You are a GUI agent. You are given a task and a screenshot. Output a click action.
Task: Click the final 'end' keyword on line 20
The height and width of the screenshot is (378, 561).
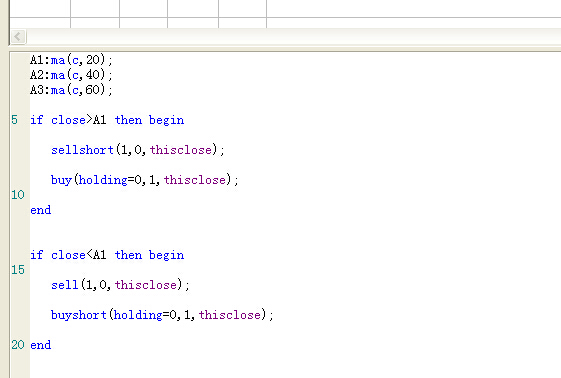[40, 345]
